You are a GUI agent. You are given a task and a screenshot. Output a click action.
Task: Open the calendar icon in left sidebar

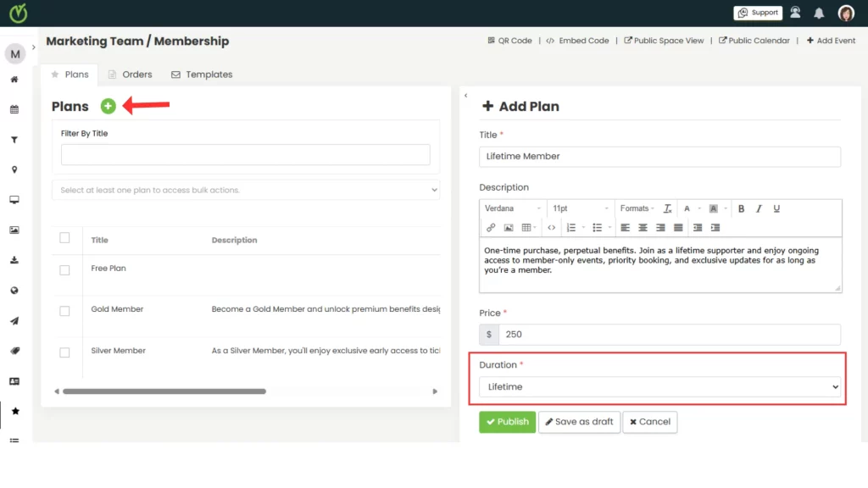click(14, 109)
